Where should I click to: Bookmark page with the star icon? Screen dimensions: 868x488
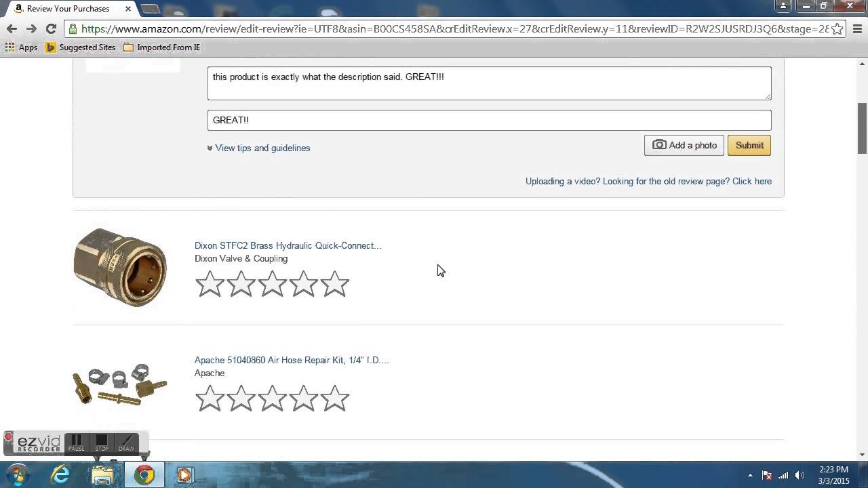click(x=837, y=28)
